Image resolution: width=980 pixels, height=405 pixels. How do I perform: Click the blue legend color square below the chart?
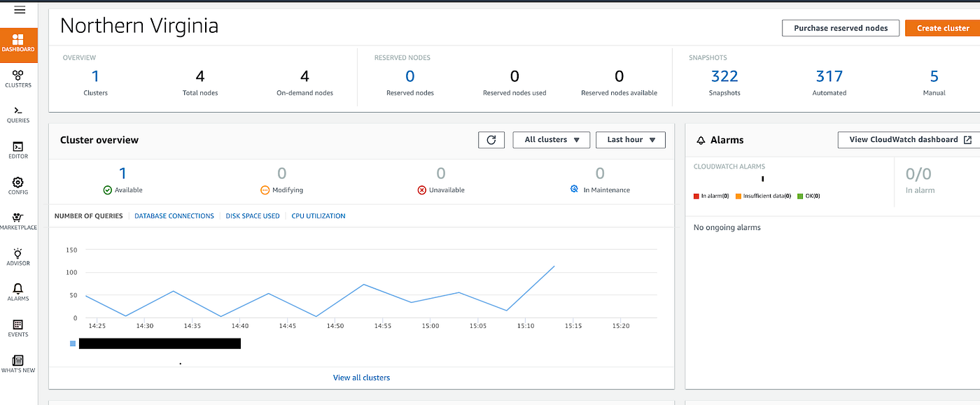72,343
